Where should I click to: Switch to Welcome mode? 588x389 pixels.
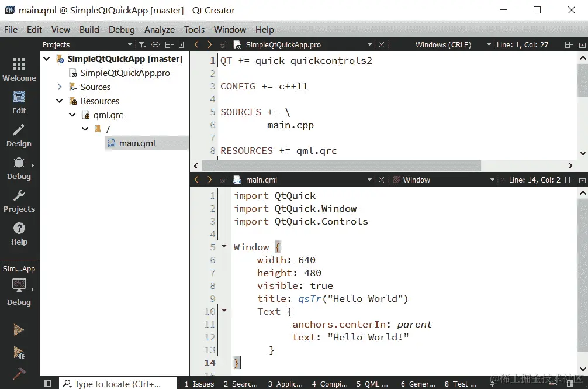pos(19,70)
